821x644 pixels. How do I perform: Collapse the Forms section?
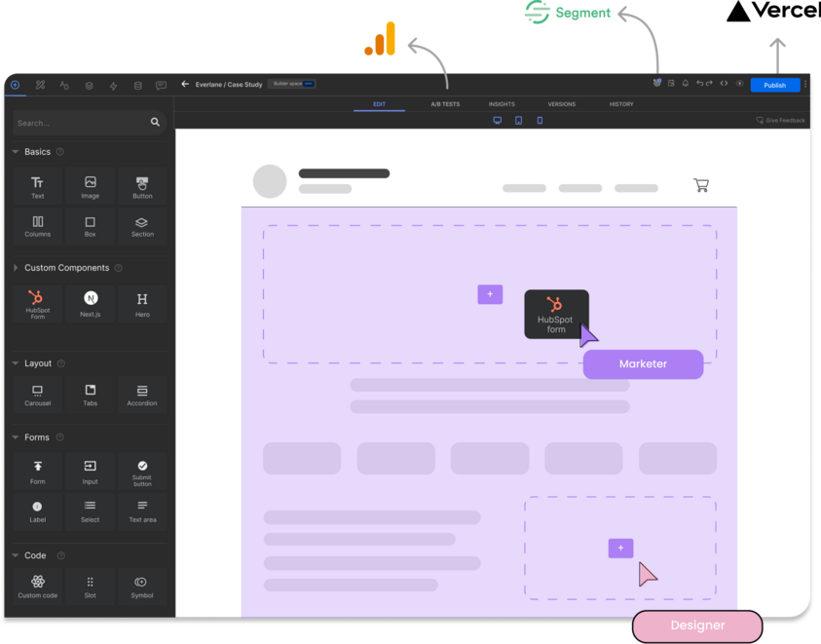[16, 437]
